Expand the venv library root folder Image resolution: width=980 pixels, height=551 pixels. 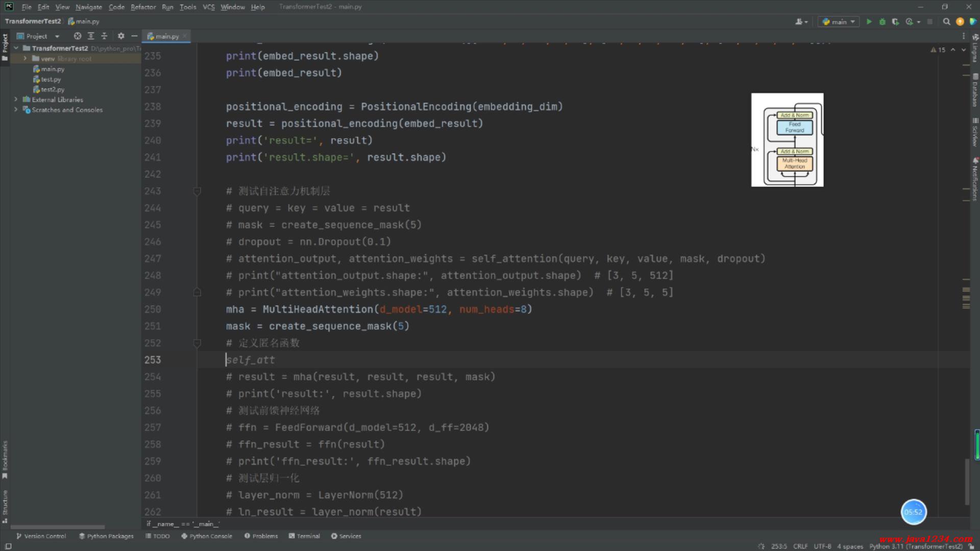25,59
